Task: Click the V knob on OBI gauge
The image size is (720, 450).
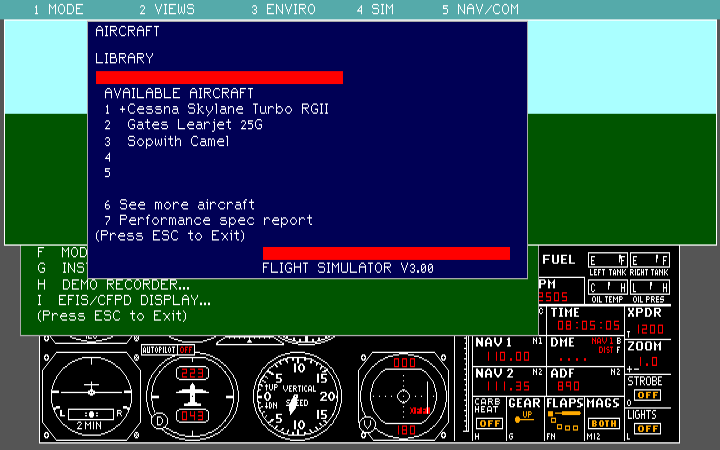Action: [x=366, y=424]
